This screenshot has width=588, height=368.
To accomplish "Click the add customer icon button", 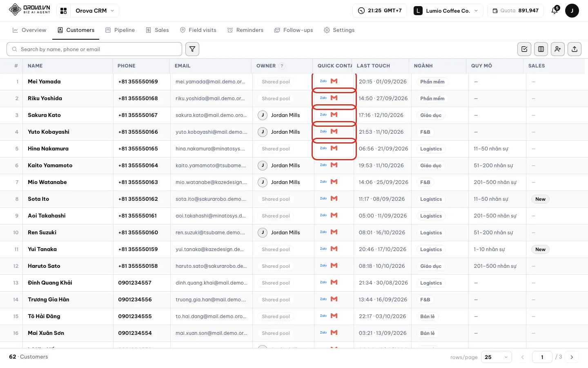I will pos(558,49).
